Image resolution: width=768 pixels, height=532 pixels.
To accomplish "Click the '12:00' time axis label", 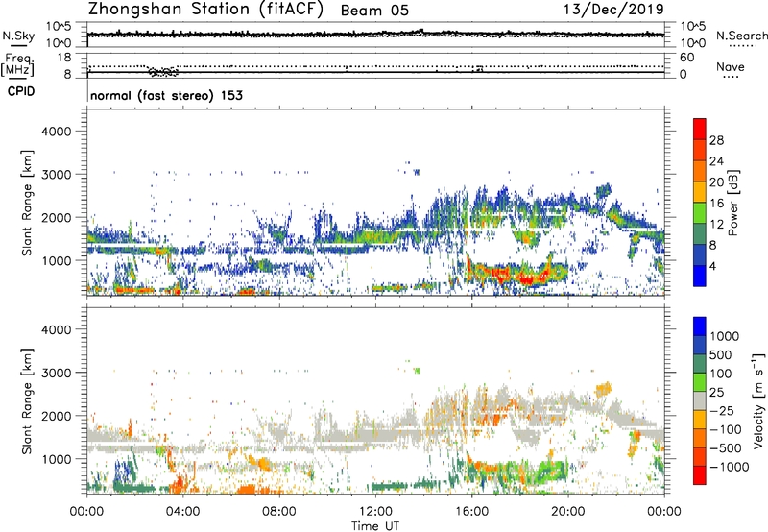I will (x=375, y=512).
